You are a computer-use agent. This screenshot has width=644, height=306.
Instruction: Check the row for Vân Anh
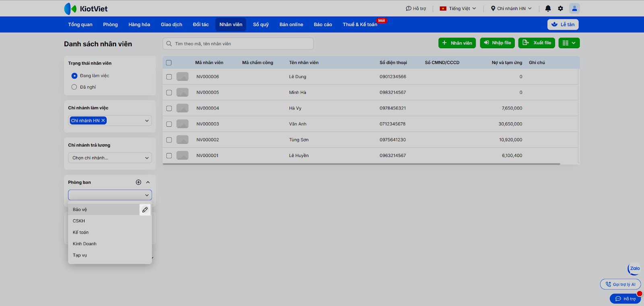(x=169, y=124)
